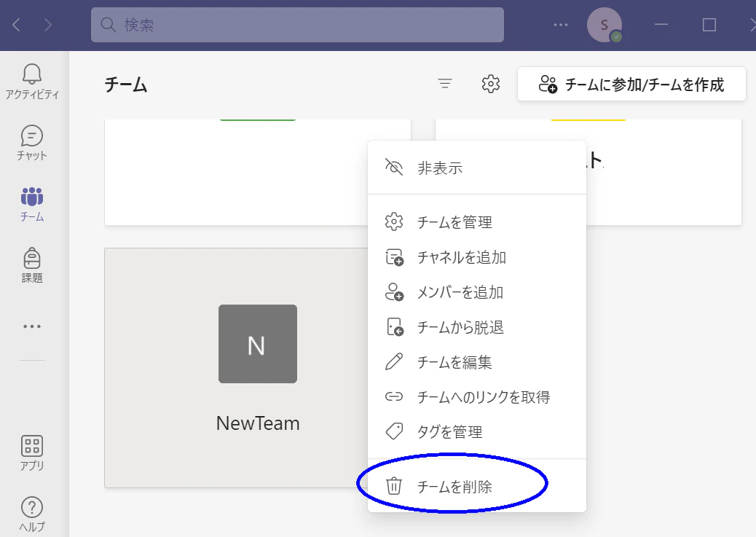
Task: Open teams settings gear icon in header
Action: click(x=490, y=84)
